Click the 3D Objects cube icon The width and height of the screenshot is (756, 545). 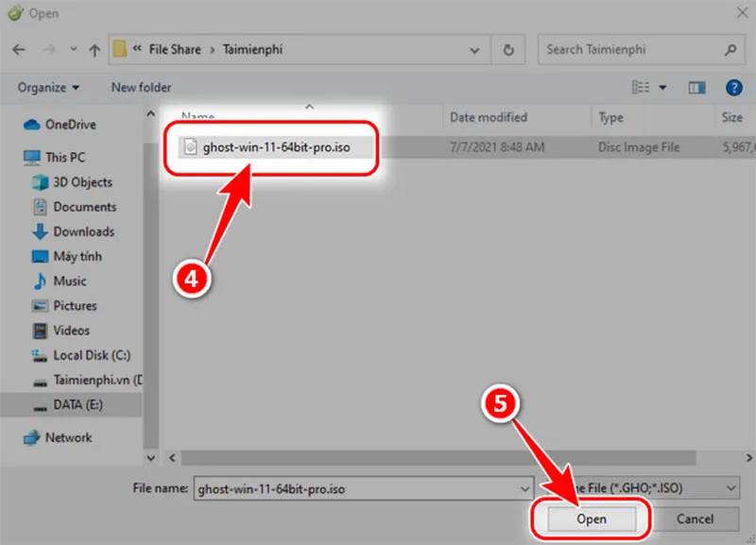40,182
